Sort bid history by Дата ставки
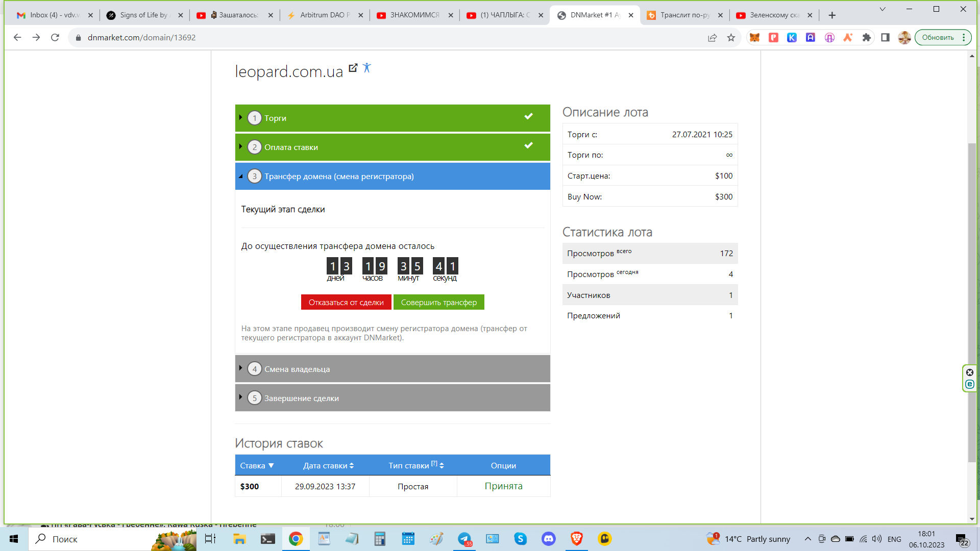 [x=328, y=465]
